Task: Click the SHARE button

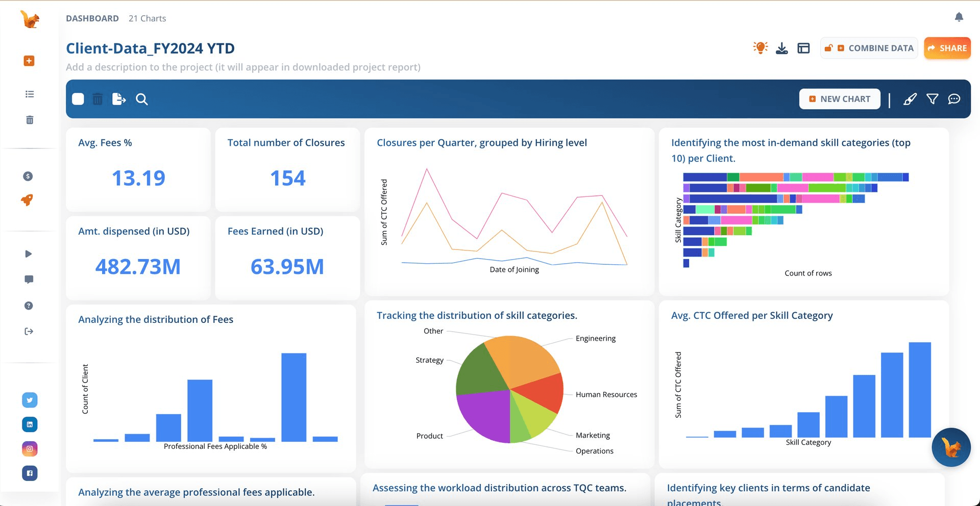Action: click(x=947, y=48)
